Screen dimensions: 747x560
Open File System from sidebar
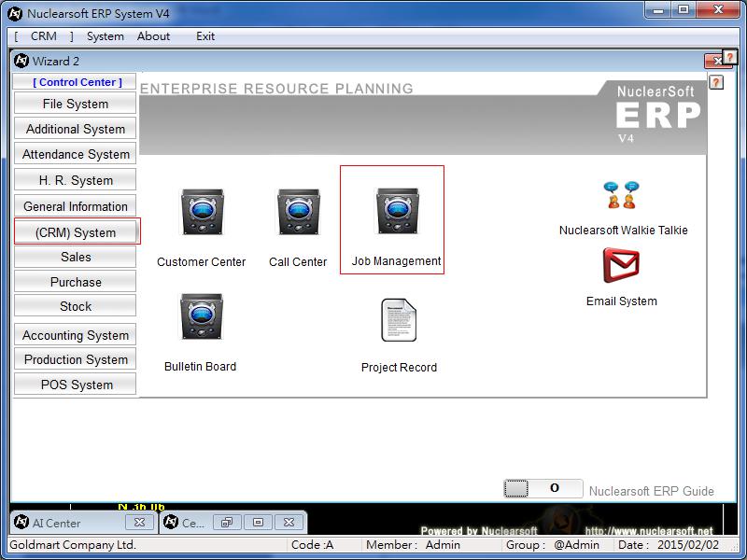(x=76, y=104)
